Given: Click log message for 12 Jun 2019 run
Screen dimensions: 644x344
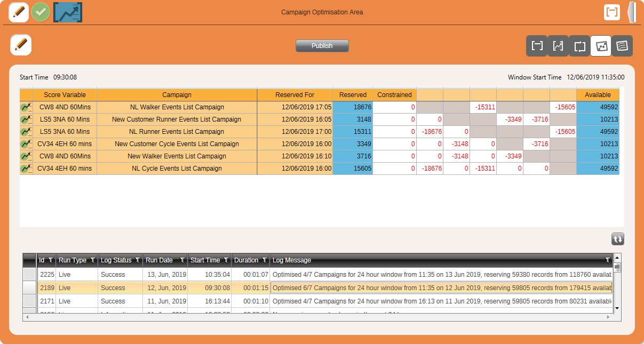Looking at the screenshot, I should pos(441,287).
